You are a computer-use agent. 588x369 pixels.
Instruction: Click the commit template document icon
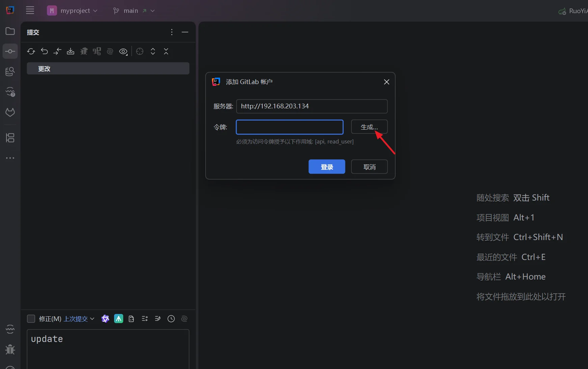click(x=131, y=319)
